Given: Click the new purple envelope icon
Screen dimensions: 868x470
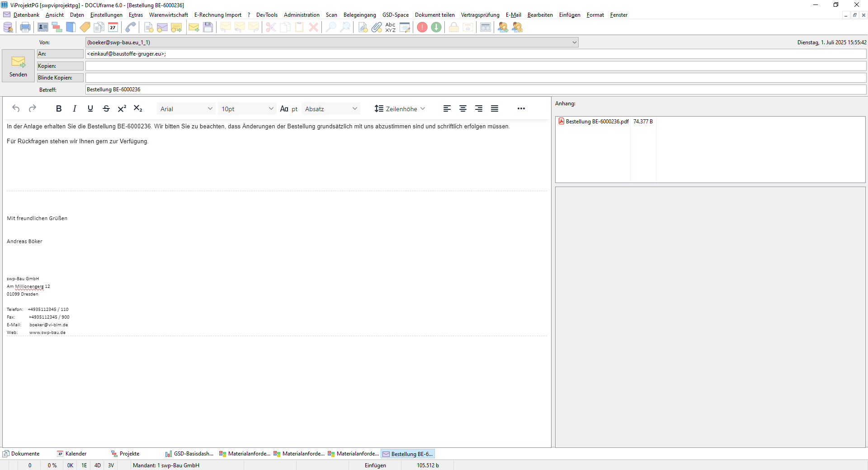Looking at the screenshot, I should pyautogui.click(x=162, y=28).
